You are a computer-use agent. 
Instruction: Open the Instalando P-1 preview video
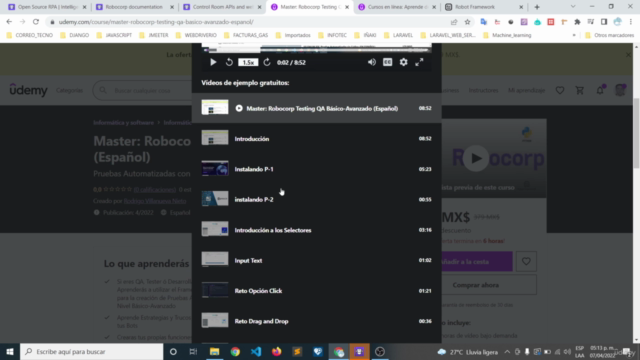point(316,169)
